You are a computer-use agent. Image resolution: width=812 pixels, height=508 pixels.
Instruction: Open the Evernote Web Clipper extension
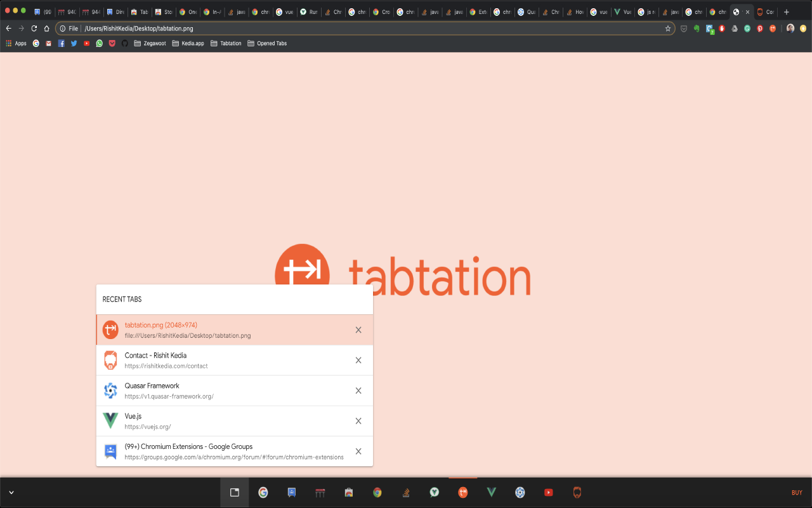pos(697,29)
